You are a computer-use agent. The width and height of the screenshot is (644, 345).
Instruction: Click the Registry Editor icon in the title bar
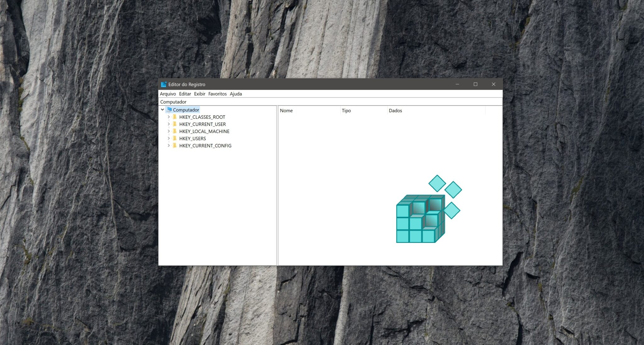point(164,84)
